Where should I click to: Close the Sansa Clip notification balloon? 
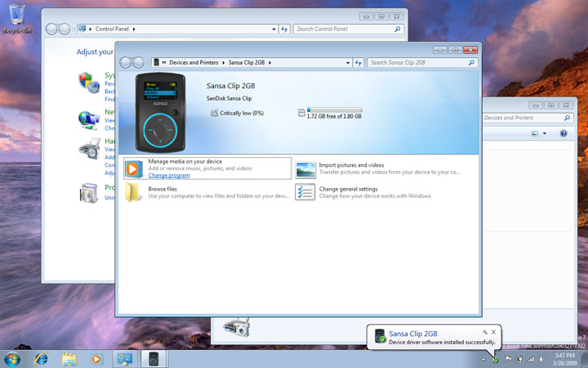coord(493,332)
